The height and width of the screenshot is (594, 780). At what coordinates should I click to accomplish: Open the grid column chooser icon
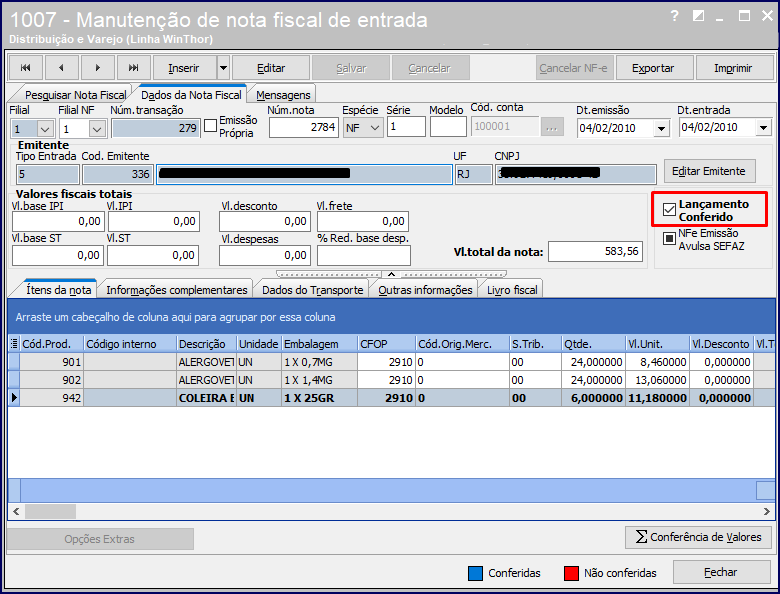pos(14,344)
